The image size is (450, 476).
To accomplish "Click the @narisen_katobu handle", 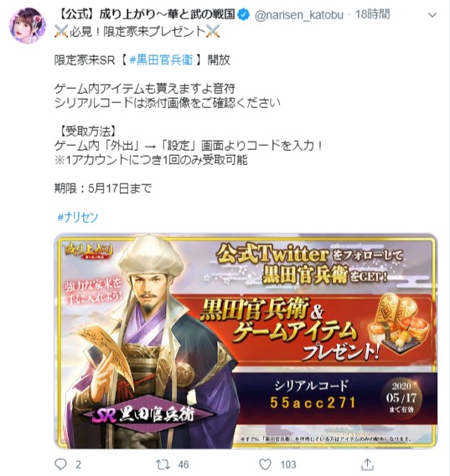I will (299, 14).
